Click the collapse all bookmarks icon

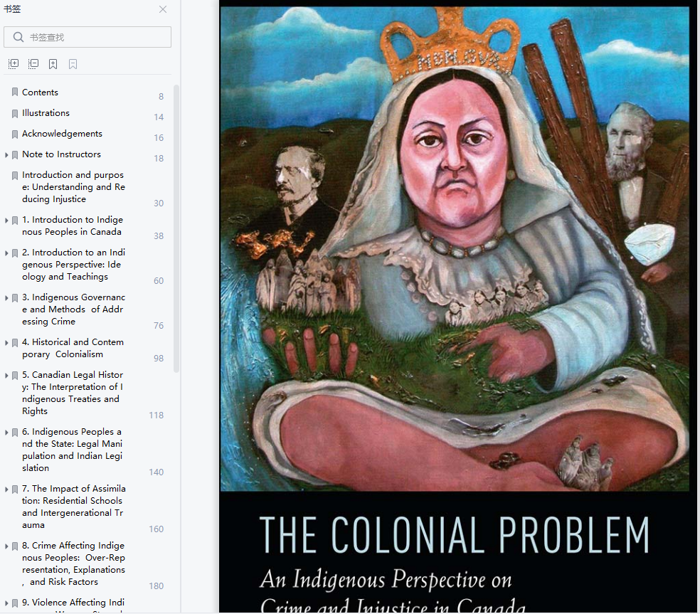pos(33,64)
